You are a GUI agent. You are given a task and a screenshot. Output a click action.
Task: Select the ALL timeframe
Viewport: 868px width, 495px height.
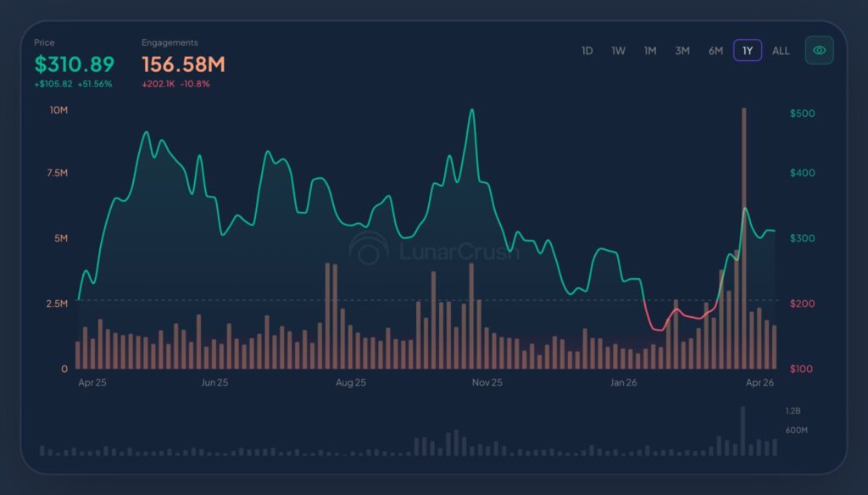779,51
